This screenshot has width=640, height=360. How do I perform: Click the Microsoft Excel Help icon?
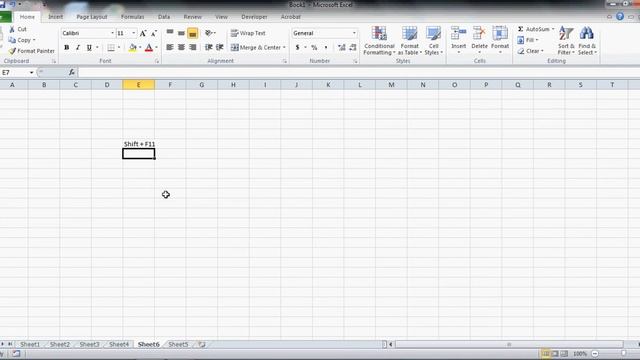click(x=620, y=16)
